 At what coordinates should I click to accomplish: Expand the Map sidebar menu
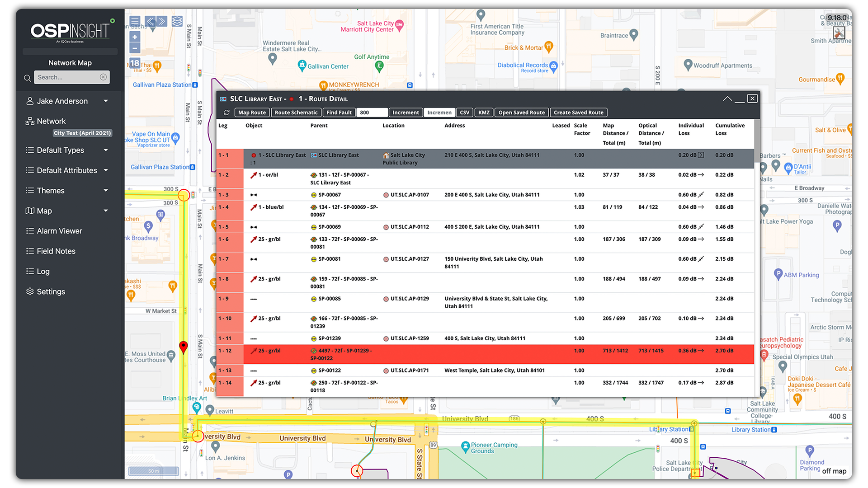[x=106, y=211]
